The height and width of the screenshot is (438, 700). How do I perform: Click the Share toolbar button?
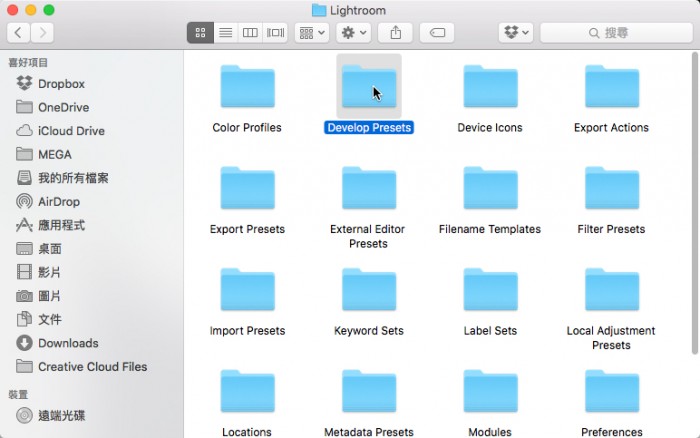click(x=395, y=32)
